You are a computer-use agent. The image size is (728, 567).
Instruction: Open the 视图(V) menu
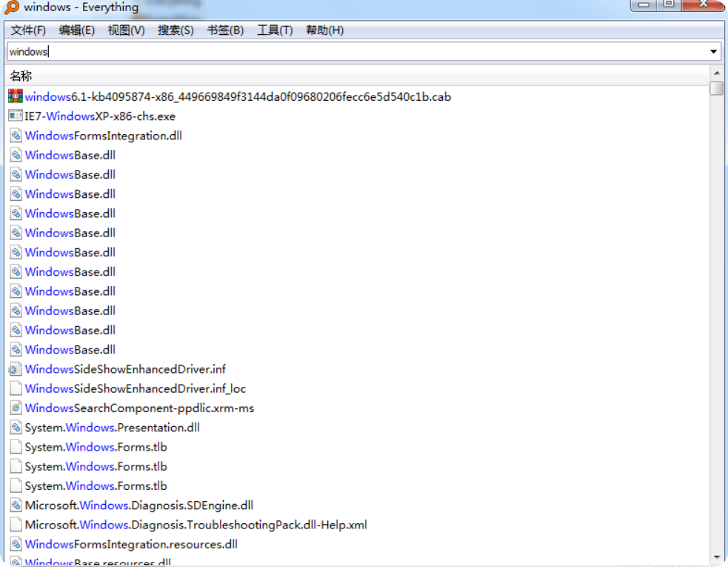click(x=127, y=30)
